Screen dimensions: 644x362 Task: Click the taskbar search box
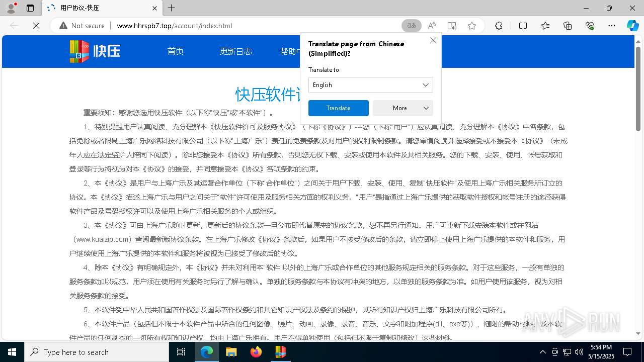click(x=97, y=352)
